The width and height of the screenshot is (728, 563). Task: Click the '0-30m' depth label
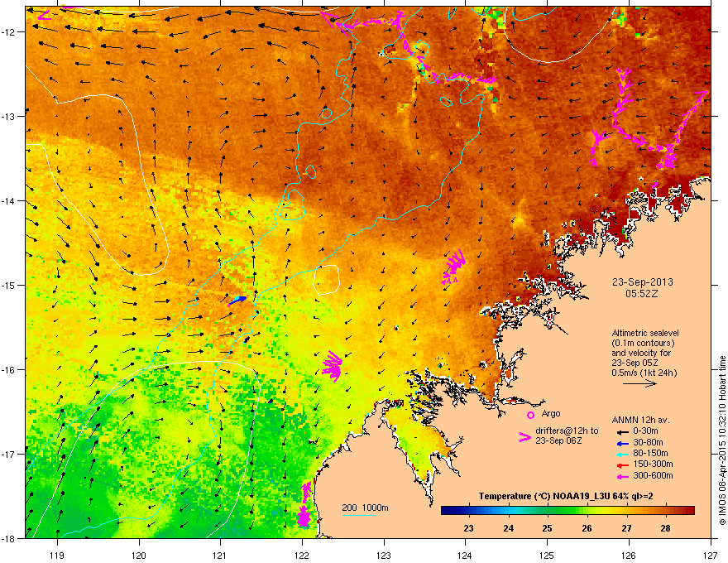click(645, 431)
